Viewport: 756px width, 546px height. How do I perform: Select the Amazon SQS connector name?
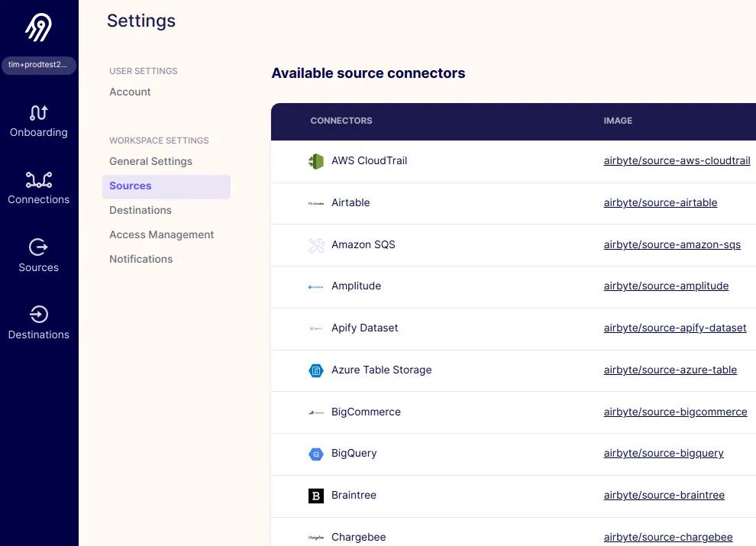(x=363, y=244)
